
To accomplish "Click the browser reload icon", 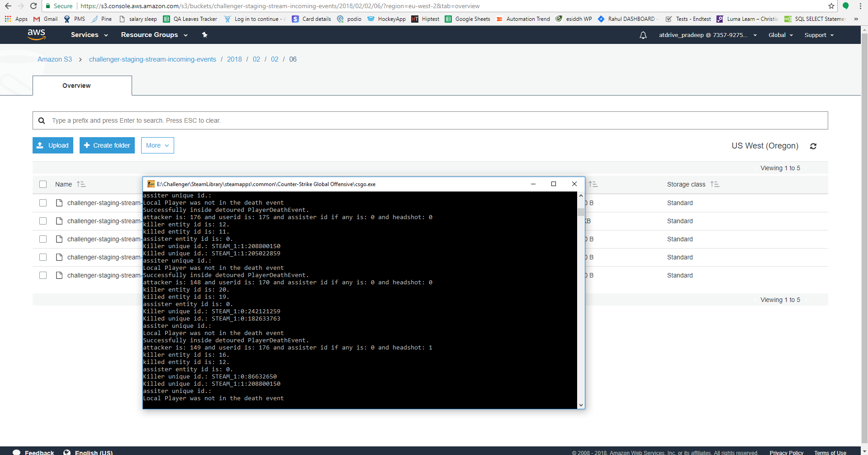I will (33, 6).
